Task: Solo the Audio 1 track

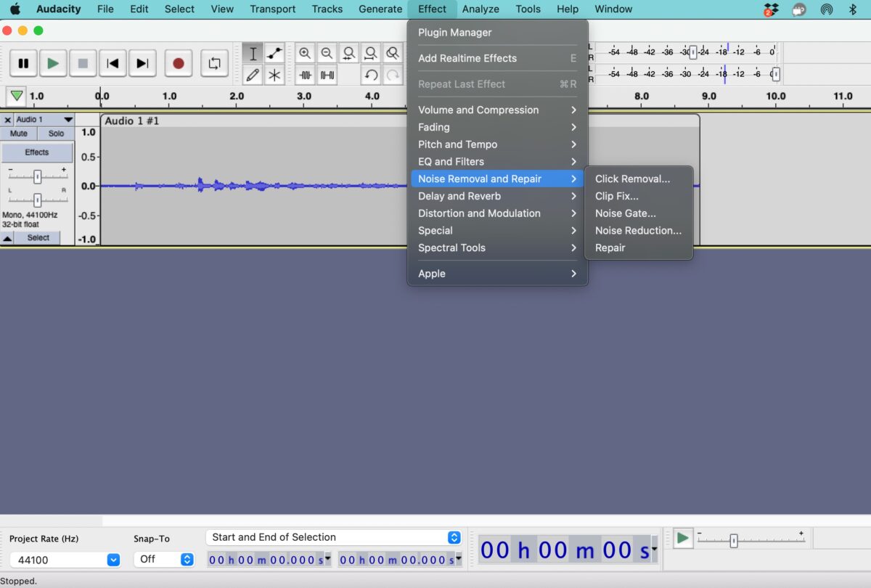Action: tap(56, 134)
